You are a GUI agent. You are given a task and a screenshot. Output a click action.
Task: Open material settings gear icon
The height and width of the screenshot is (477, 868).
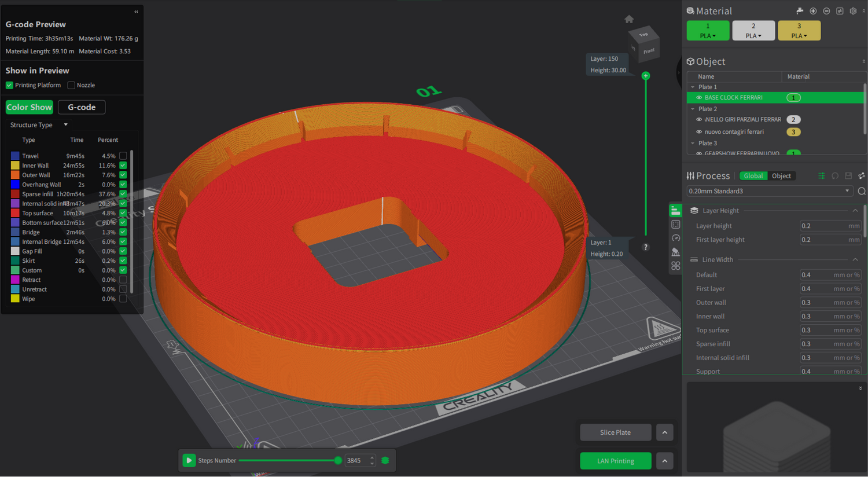point(853,11)
